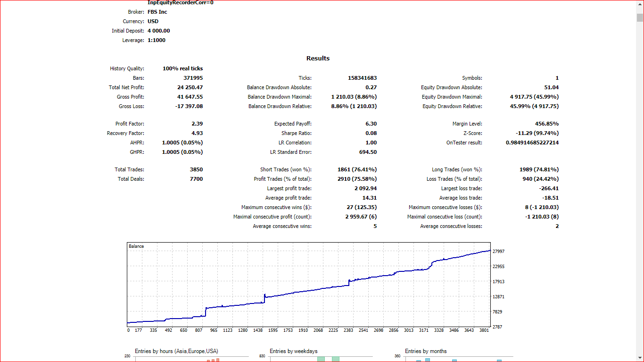Select Recovery Factor value '4.93'
644x362 pixels.
point(197,133)
